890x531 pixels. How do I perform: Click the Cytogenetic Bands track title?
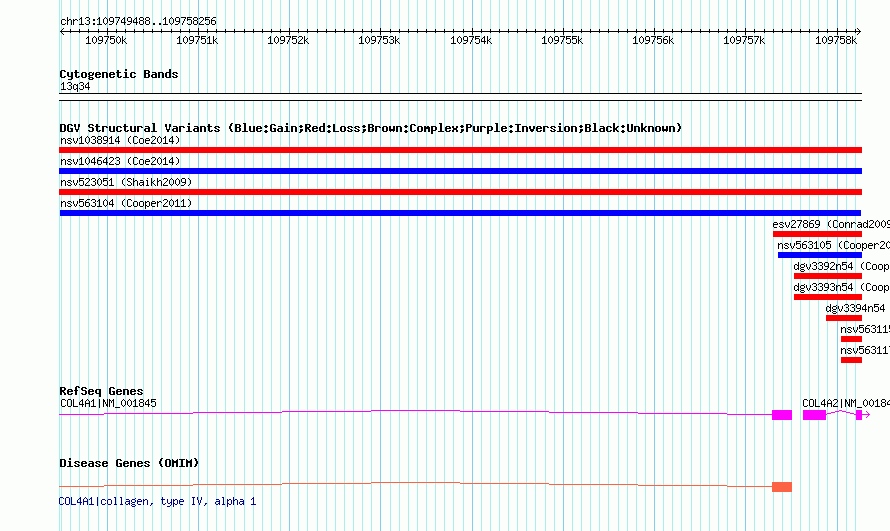point(119,74)
